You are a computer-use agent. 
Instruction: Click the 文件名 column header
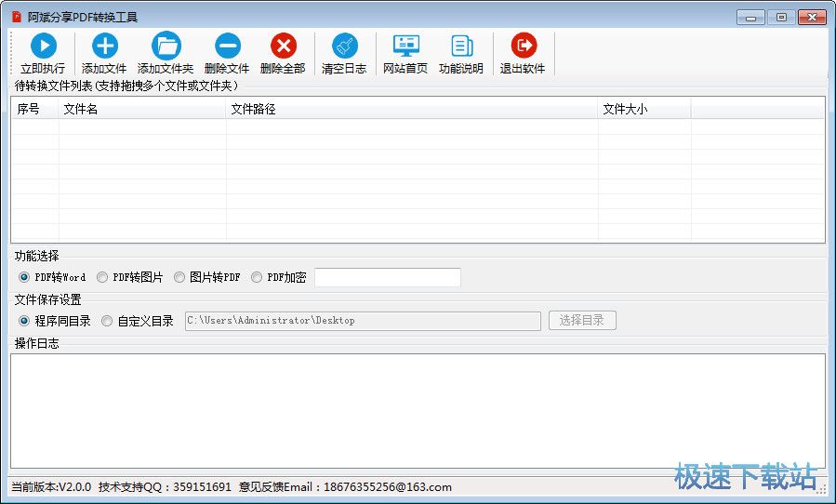(x=142, y=109)
